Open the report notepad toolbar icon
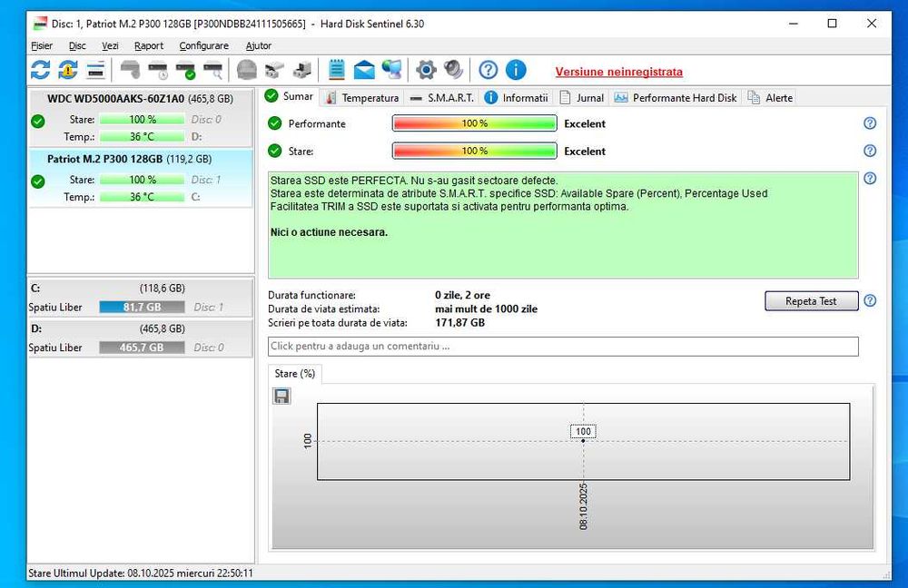 (337, 70)
